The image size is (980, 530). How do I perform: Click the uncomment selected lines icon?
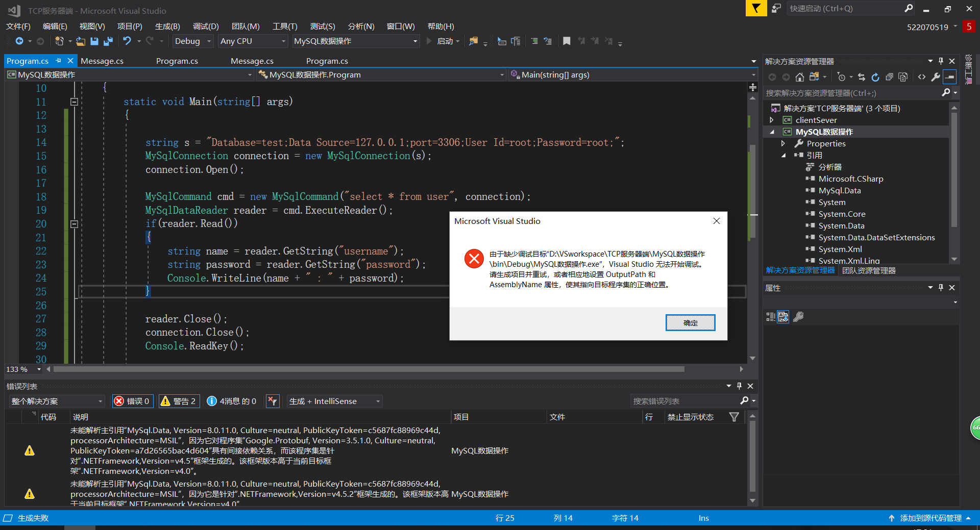(x=548, y=41)
